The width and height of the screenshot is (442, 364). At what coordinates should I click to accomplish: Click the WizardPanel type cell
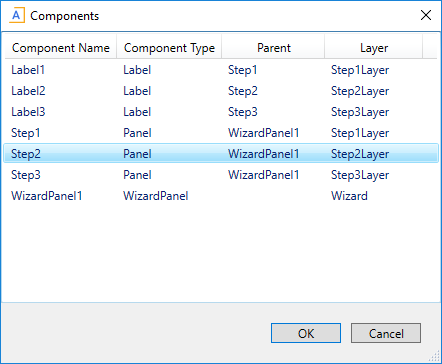156,196
